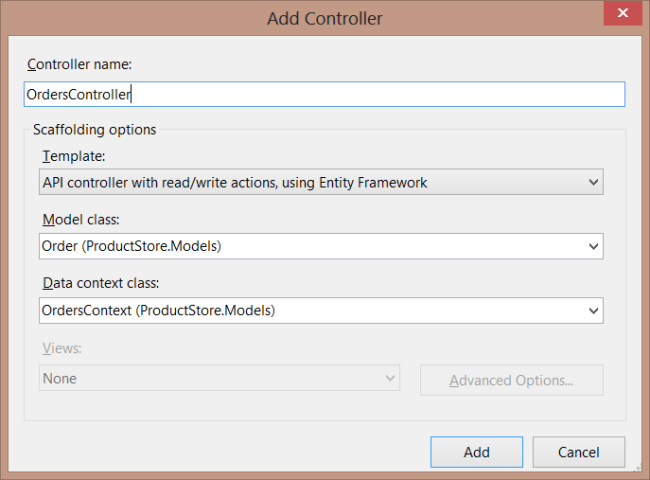Click the 'Template:' label
This screenshot has width=650, height=480.
click(x=73, y=156)
